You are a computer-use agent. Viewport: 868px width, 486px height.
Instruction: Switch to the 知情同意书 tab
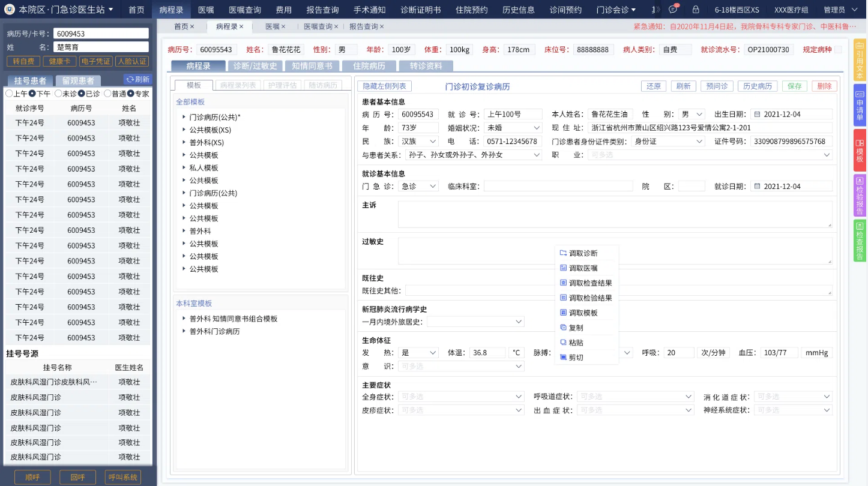coord(312,66)
